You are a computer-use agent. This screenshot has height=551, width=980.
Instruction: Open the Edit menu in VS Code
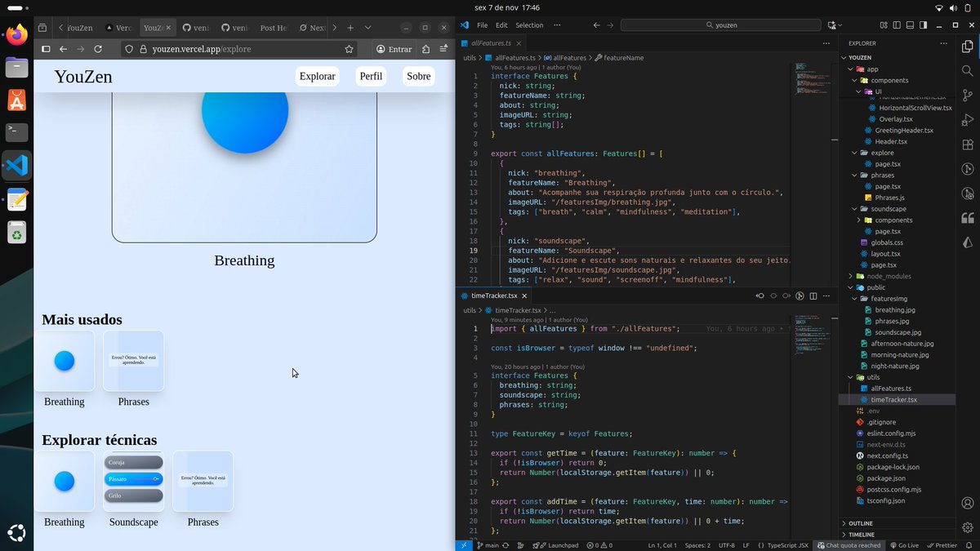[x=501, y=25]
